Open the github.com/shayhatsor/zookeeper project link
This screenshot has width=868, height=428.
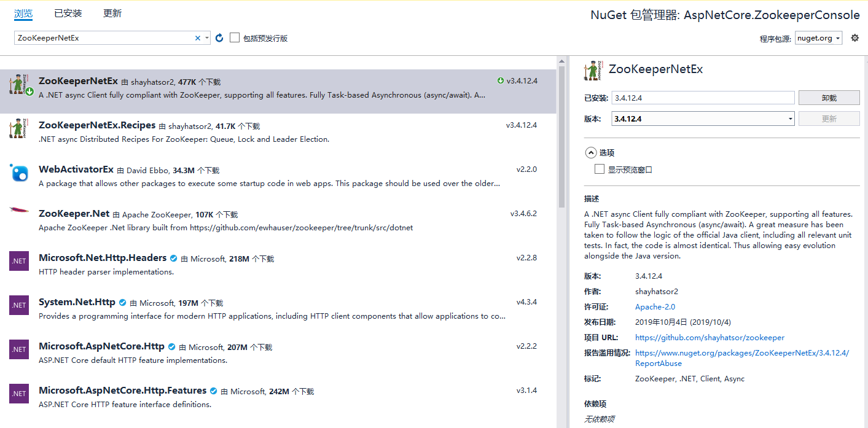click(710, 338)
